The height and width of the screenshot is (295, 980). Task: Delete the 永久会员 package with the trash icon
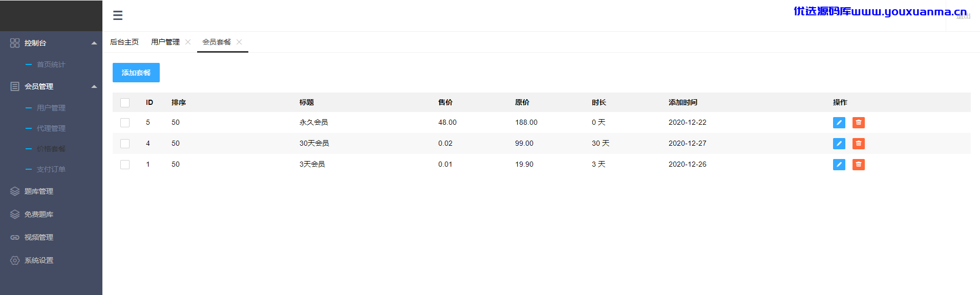[x=859, y=123]
